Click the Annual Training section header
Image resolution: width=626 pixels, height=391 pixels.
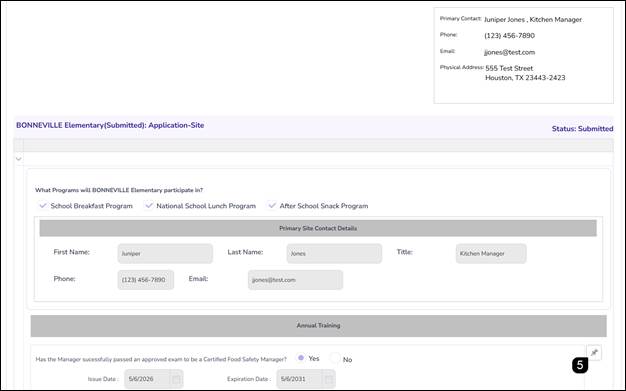(319, 326)
